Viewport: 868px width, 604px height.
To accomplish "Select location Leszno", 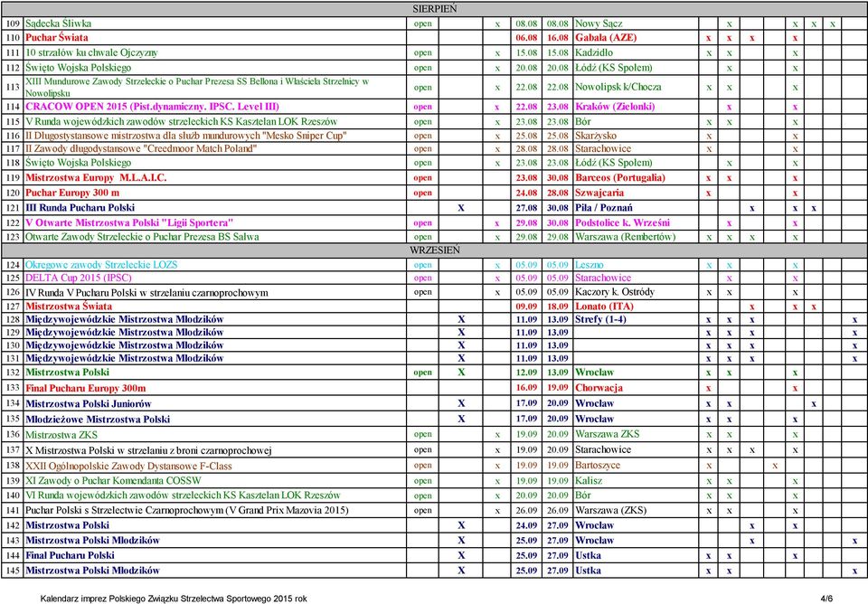I will 589,265.
